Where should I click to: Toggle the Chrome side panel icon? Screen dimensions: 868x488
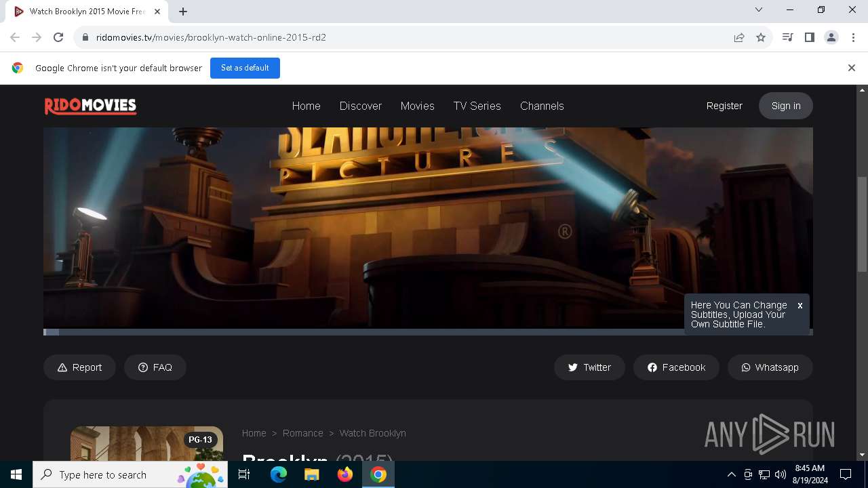(x=809, y=37)
